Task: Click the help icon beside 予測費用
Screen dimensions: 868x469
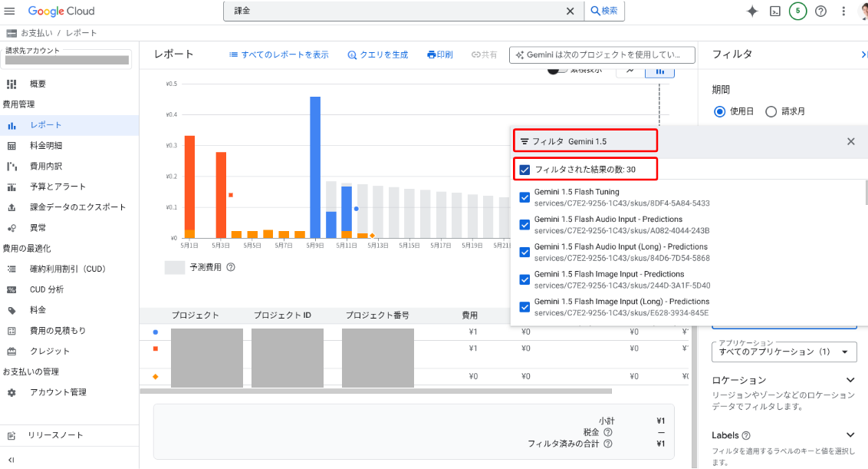Action: click(x=231, y=267)
